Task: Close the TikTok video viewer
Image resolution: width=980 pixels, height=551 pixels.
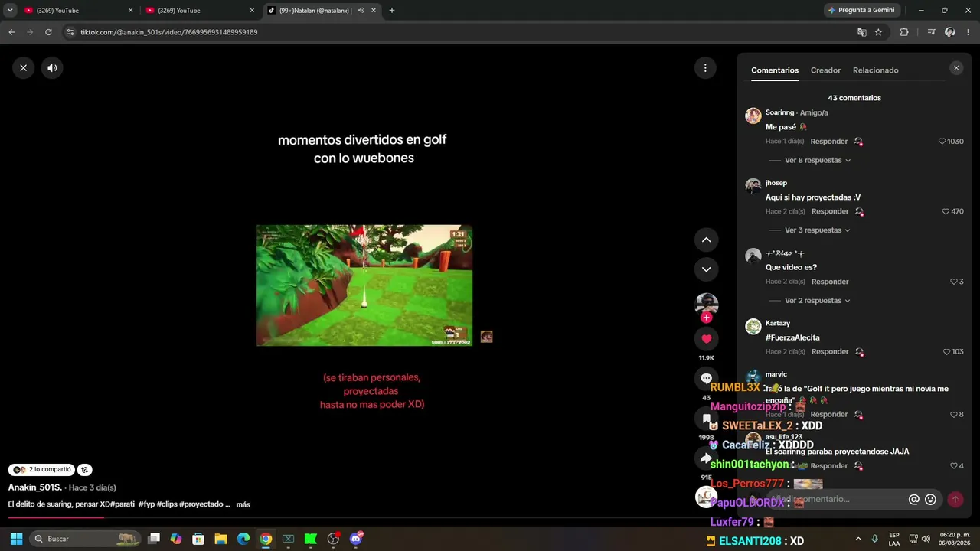Action: (x=23, y=68)
